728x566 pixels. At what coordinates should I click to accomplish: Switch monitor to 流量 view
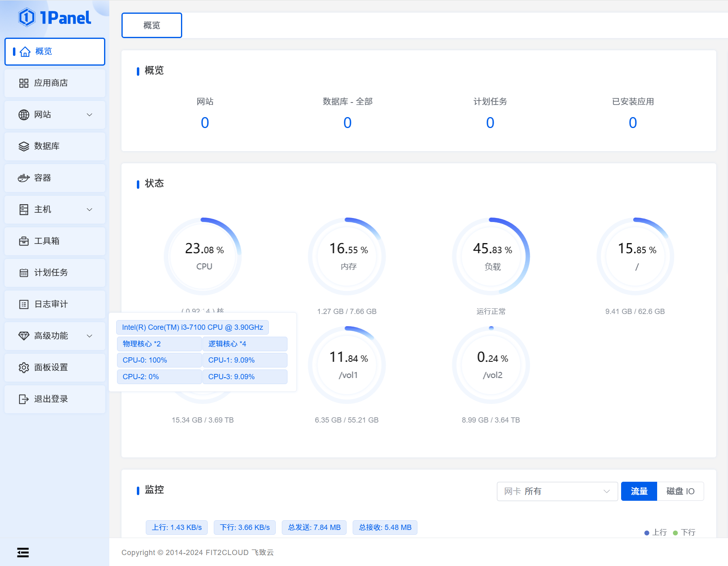pos(639,491)
